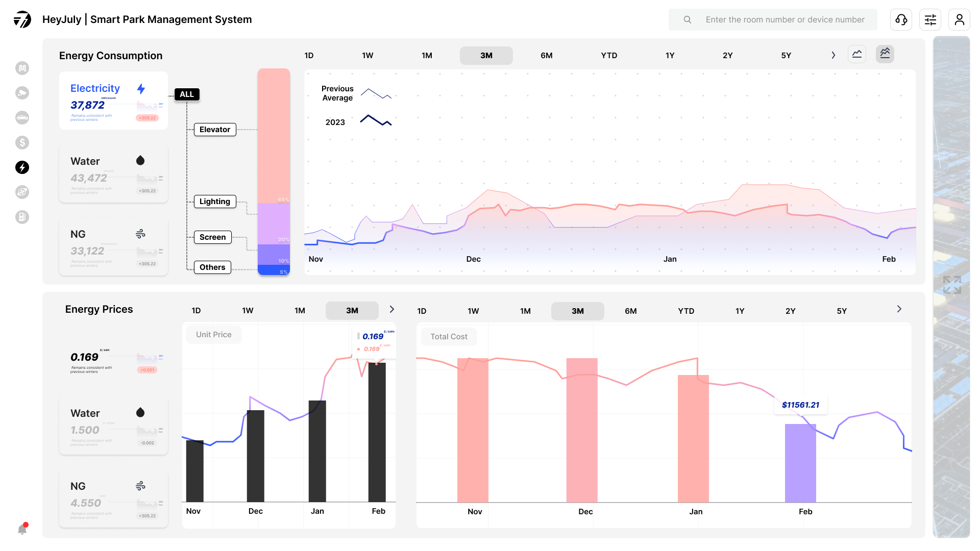Expand more Energy Consumption time ranges
Screen dimensions: 980x551
[833, 55]
